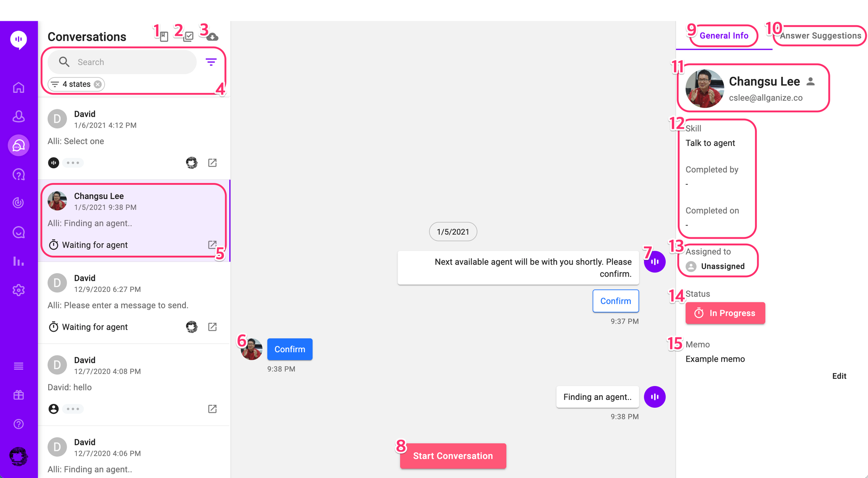Open settings gear in left sidebar

click(19, 290)
